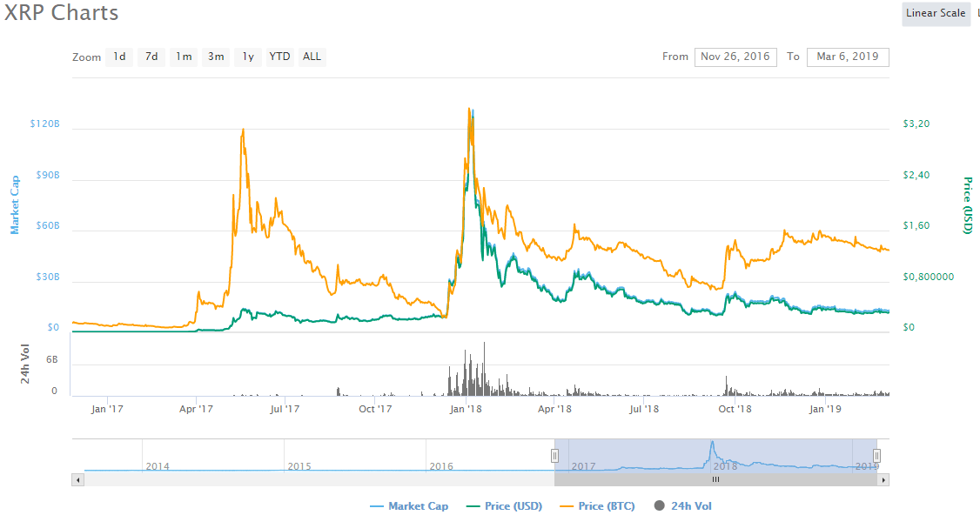Toggle the Market Cap series in the legend

click(409, 506)
